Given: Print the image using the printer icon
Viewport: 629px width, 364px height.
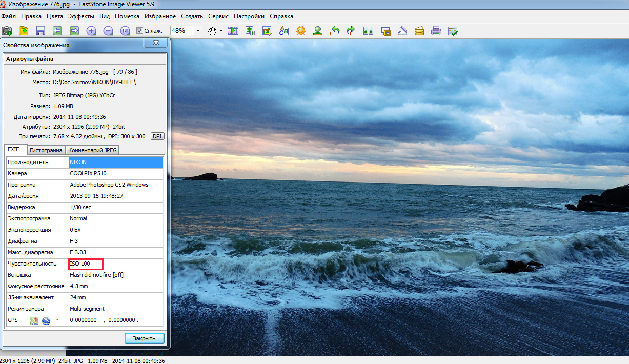Looking at the screenshot, I should (x=436, y=31).
